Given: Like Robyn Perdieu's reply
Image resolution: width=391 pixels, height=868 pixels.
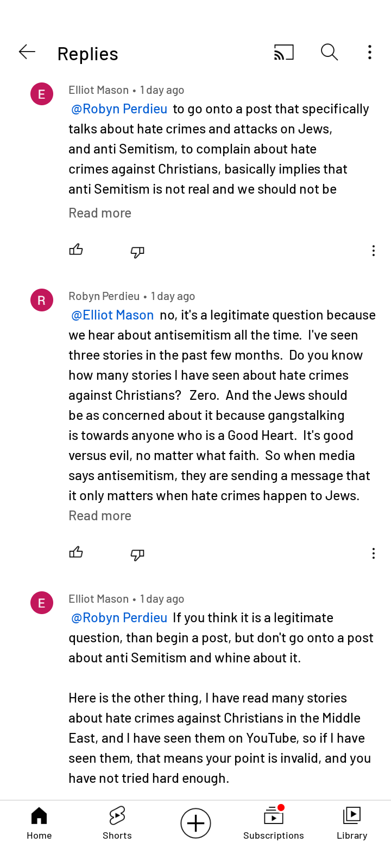Looking at the screenshot, I should (x=76, y=552).
